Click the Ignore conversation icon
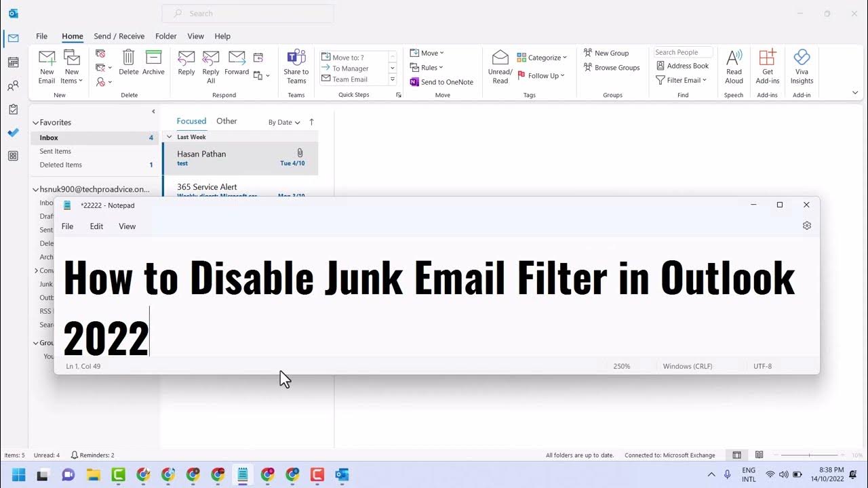 click(x=100, y=54)
